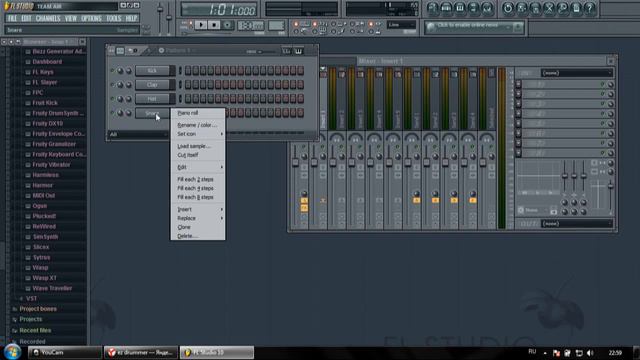
Task: Select Fill each 4 steps
Action: (196, 188)
